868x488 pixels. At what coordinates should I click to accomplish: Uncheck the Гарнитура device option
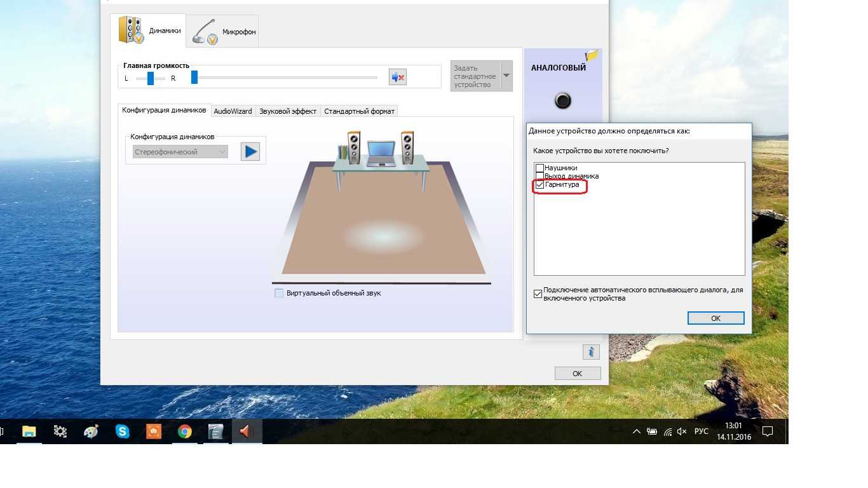tap(540, 184)
